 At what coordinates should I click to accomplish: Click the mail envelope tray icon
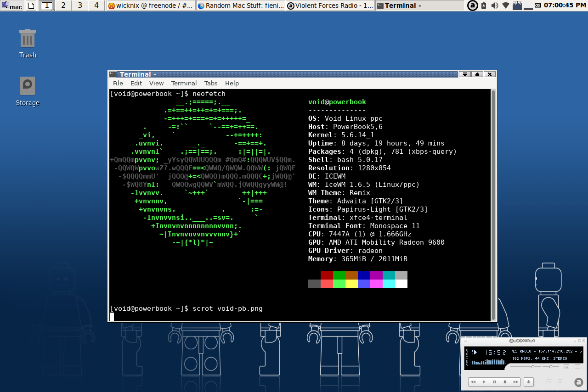point(537,6)
